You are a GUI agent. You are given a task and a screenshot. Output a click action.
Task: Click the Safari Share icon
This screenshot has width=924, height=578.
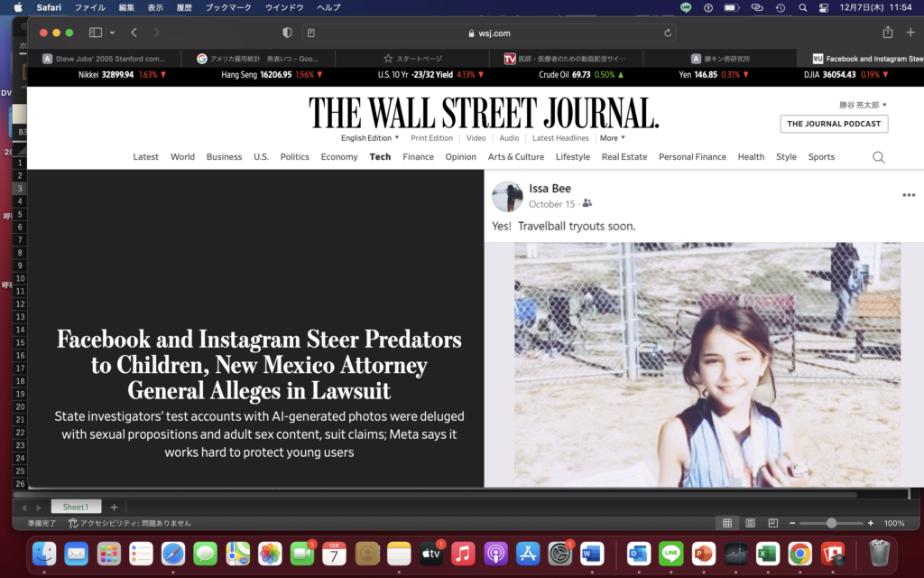pyautogui.click(x=888, y=33)
